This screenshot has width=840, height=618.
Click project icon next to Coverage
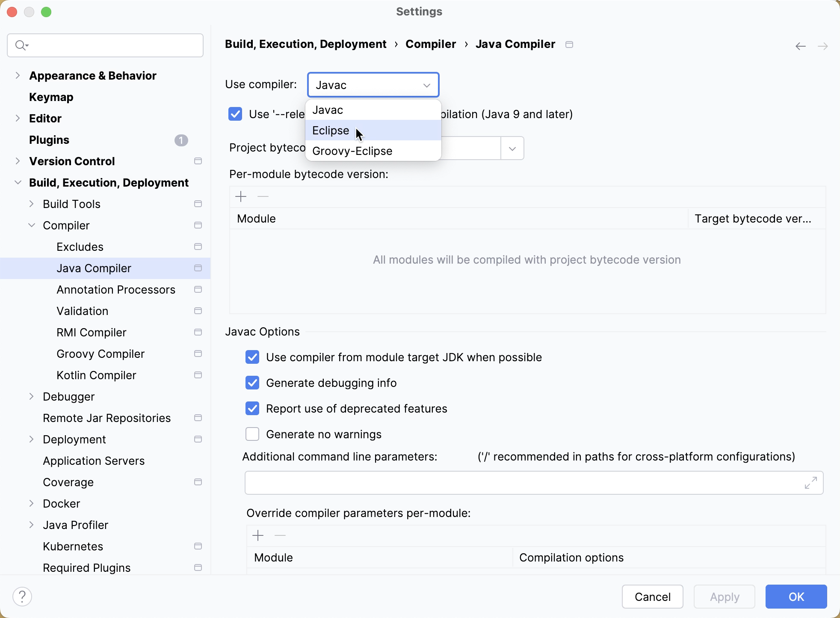pyautogui.click(x=198, y=482)
